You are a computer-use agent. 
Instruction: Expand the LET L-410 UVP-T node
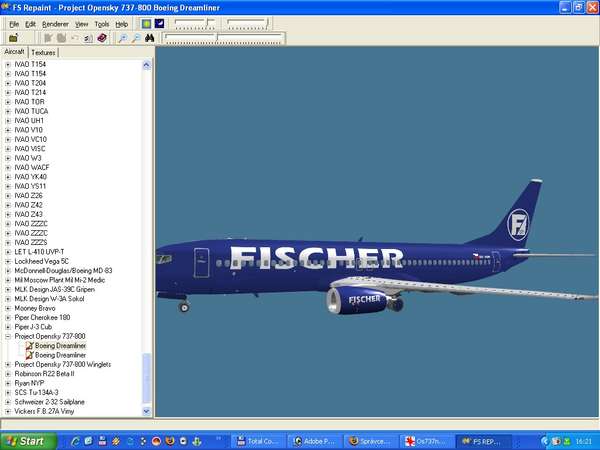(x=8, y=252)
